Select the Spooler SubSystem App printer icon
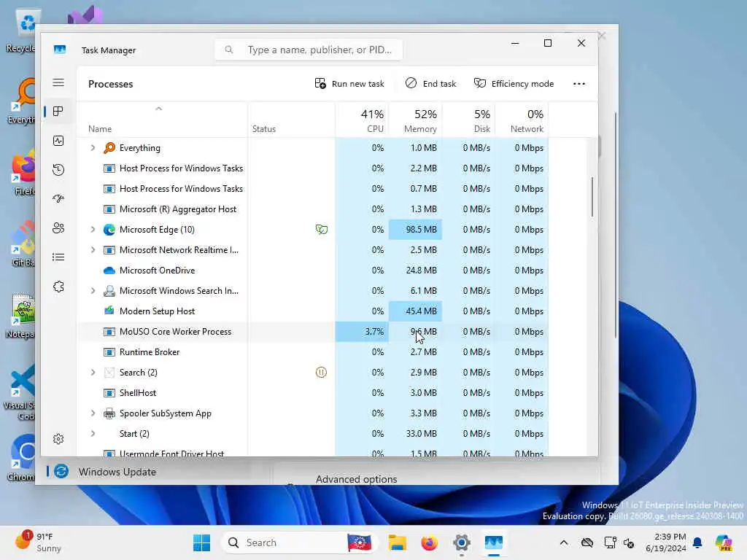 pyautogui.click(x=109, y=413)
